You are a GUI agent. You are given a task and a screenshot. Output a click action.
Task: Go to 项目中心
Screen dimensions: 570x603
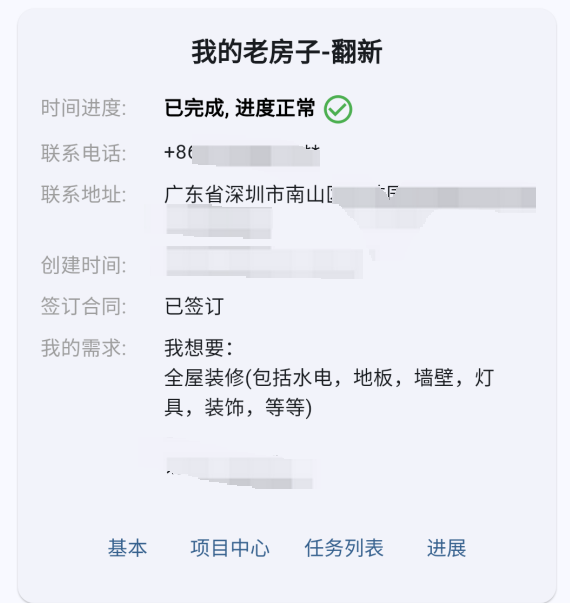coord(230,548)
